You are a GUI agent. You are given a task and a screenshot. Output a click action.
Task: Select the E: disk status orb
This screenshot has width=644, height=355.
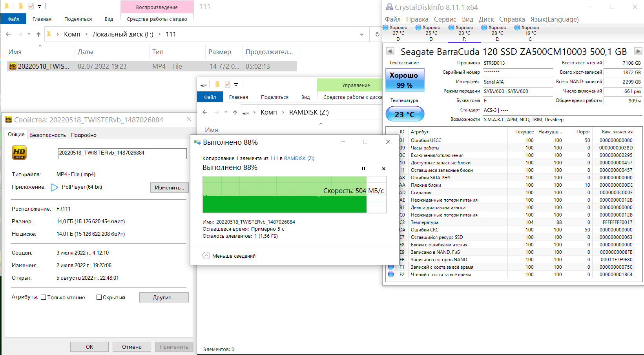(485, 27)
